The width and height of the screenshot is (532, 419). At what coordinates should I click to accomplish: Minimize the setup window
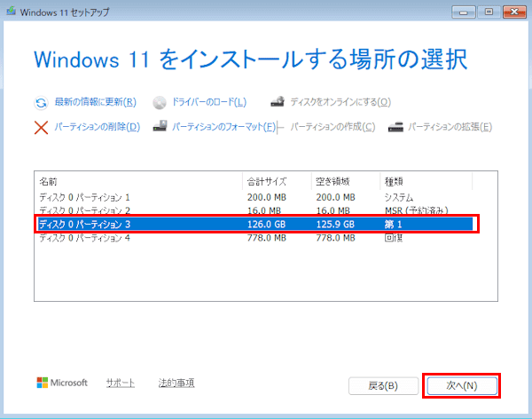click(464, 12)
